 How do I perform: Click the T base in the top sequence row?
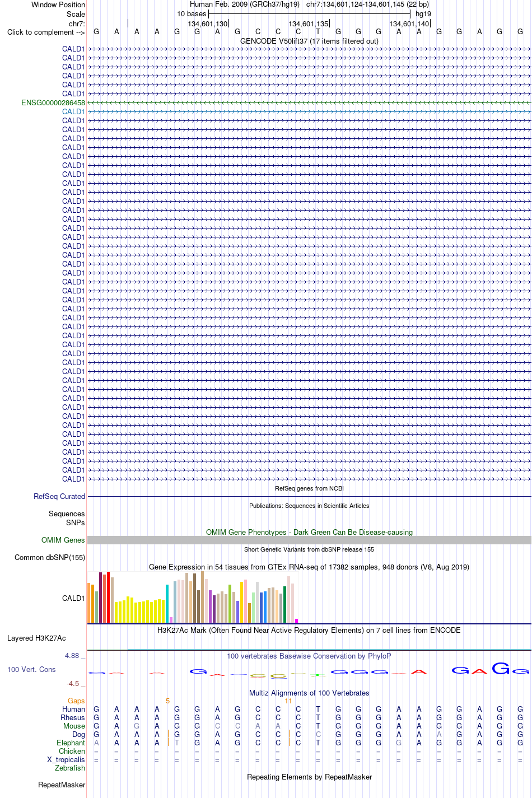coord(318,31)
